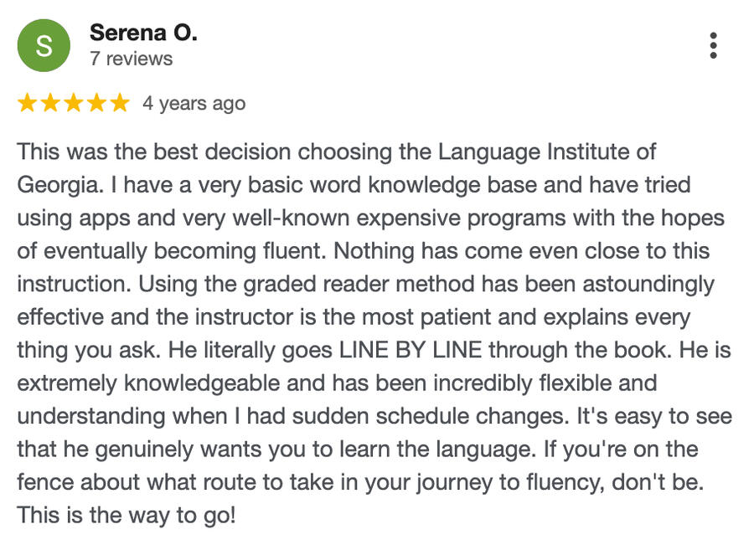Image resolution: width=754 pixels, height=560 pixels.
Task: Click the fourth rating star
Action: tap(97, 103)
